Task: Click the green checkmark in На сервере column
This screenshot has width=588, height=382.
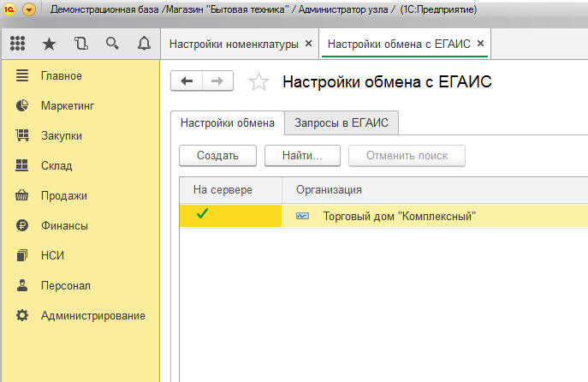Action: click(202, 213)
